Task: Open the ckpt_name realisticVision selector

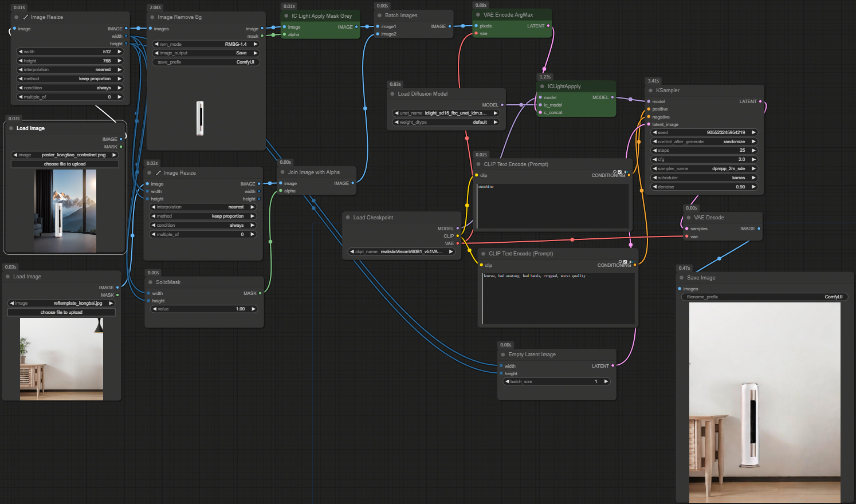Action: [x=401, y=251]
